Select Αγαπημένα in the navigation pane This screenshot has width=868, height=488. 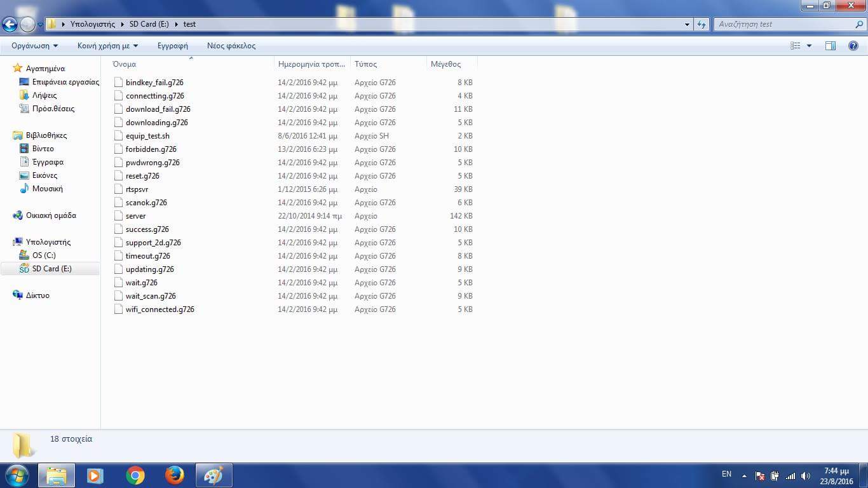pos(45,69)
